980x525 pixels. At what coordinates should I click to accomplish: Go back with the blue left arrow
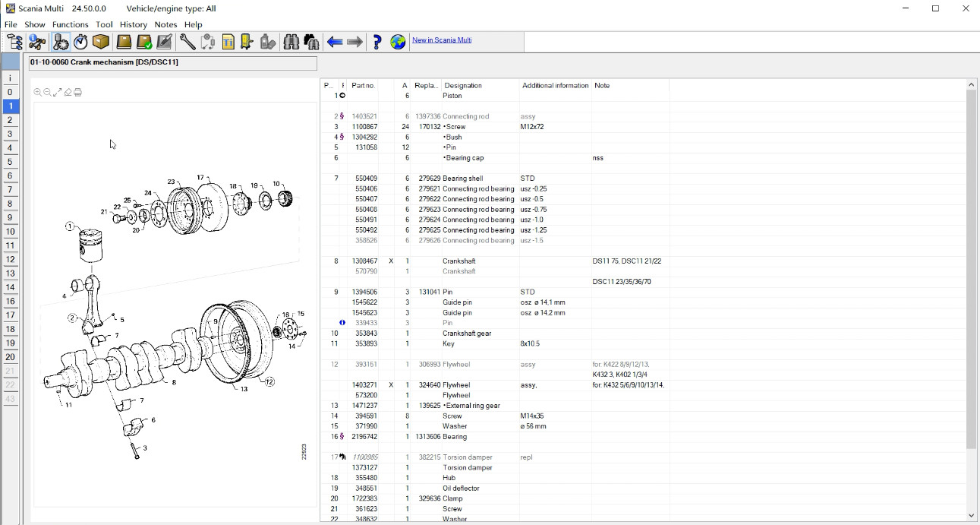pyautogui.click(x=335, y=42)
